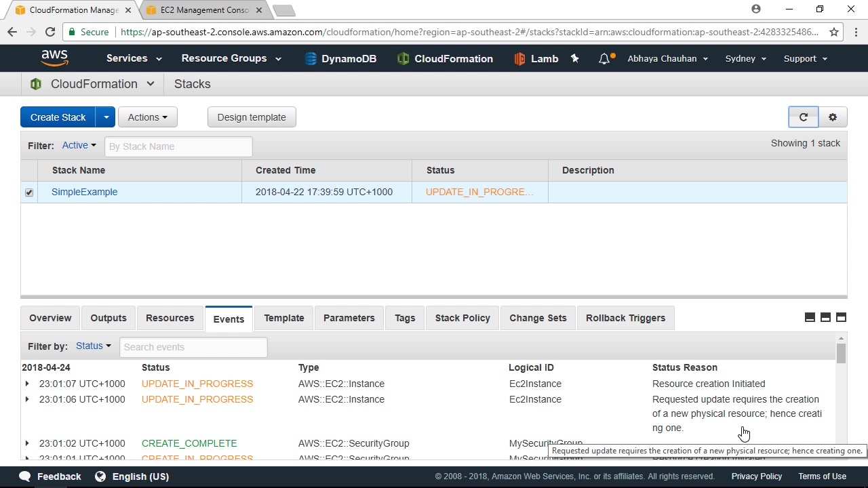
Task: Click the Create Stack button
Action: (58, 117)
